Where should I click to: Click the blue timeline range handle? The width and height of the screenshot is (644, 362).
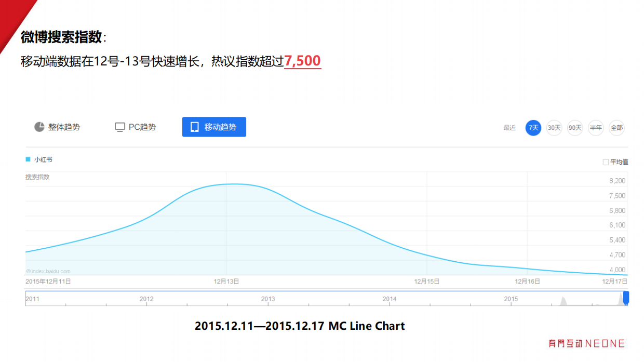tap(626, 298)
